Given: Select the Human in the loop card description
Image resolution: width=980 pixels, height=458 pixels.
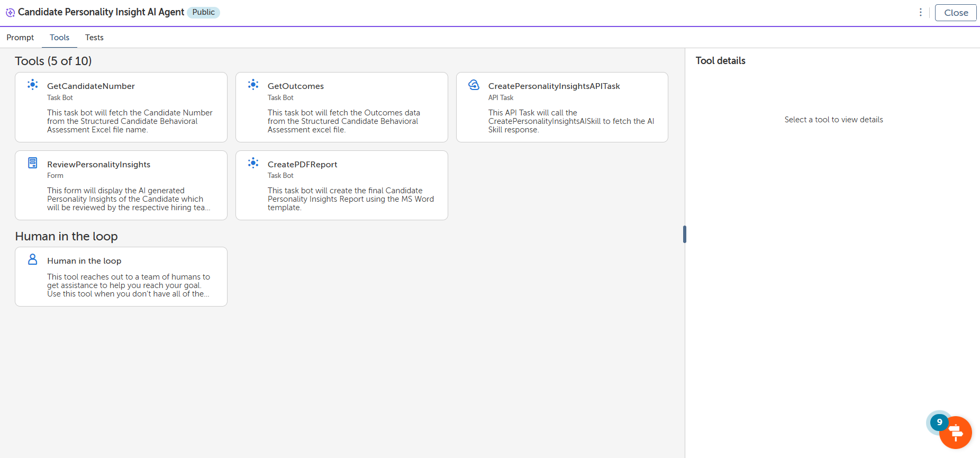Looking at the screenshot, I should [128, 285].
